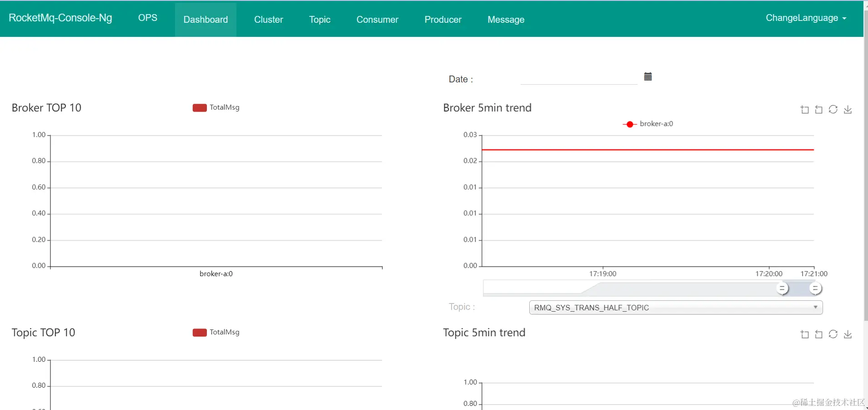This screenshot has width=868, height=410.
Task: Save Broker 5min trend chart as image
Action: pyautogui.click(x=848, y=109)
